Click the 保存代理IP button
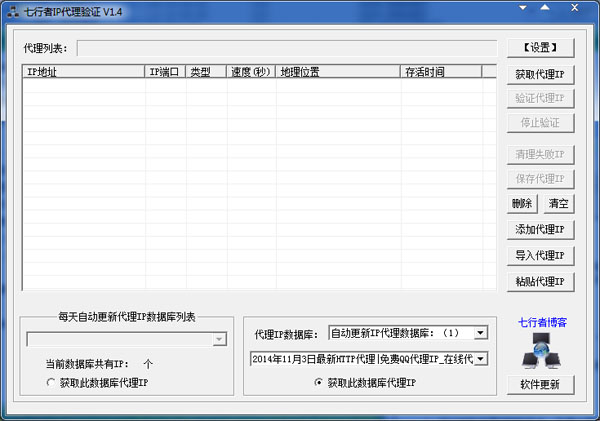600x421 pixels. point(540,179)
